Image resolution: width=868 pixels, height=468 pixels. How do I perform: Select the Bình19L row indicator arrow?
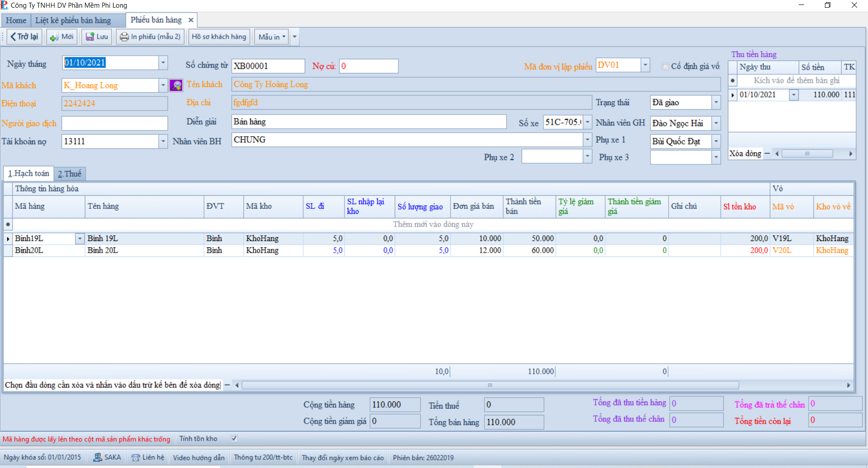click(8, 238)
